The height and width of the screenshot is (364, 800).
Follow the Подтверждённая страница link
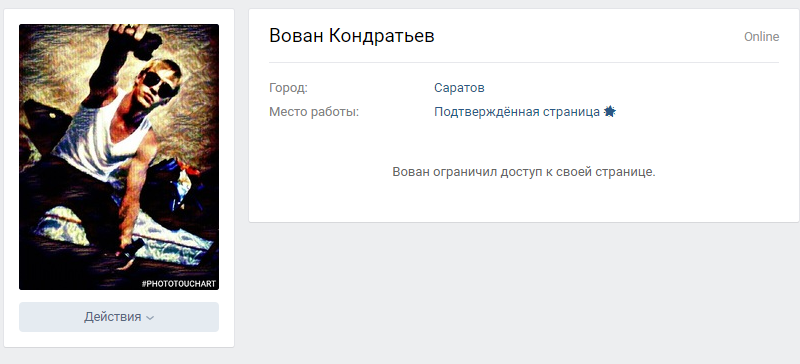tap(517, 112)
